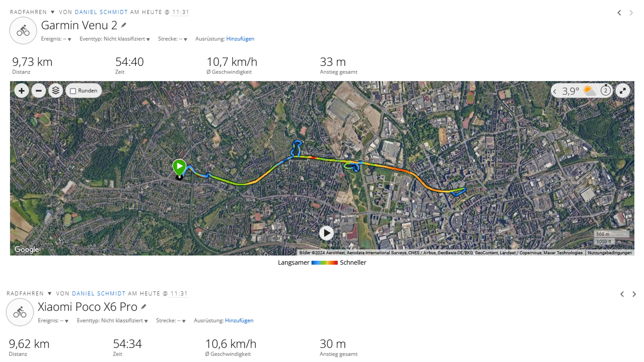The image size is (644, 362).
Task: Go to previous activity using top-left arrow
Action: pyautogui.click(x=619, y=13)
